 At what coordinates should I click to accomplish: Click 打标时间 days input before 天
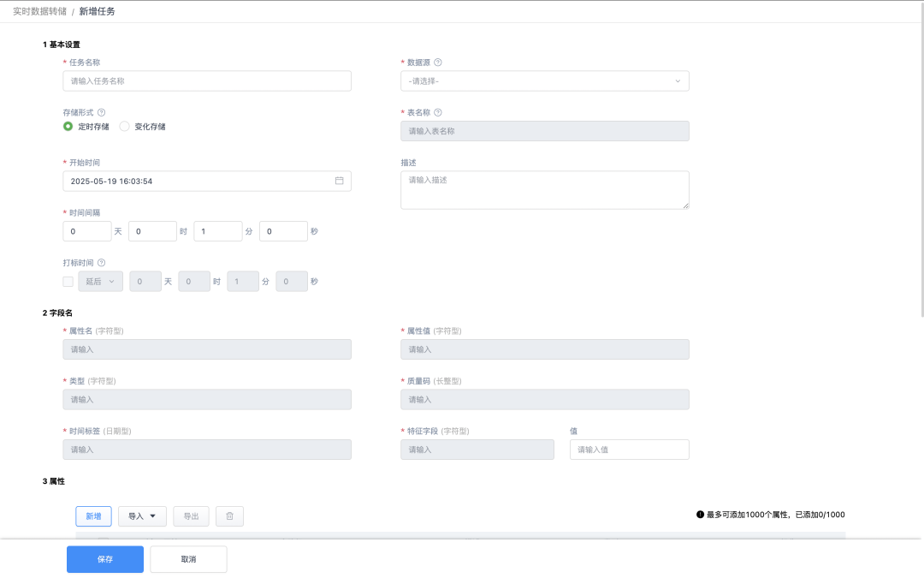[145, 282]
